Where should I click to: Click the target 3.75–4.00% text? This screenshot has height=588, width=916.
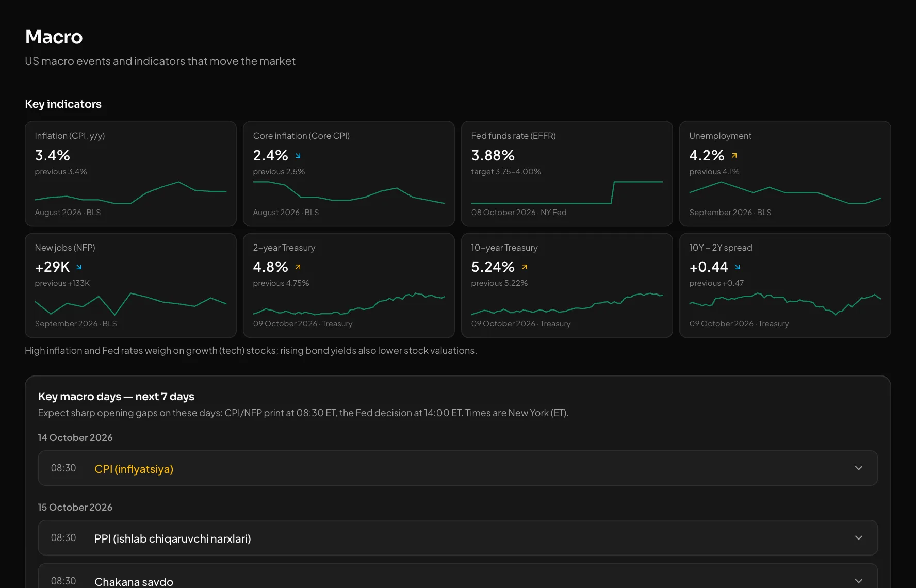506,172
